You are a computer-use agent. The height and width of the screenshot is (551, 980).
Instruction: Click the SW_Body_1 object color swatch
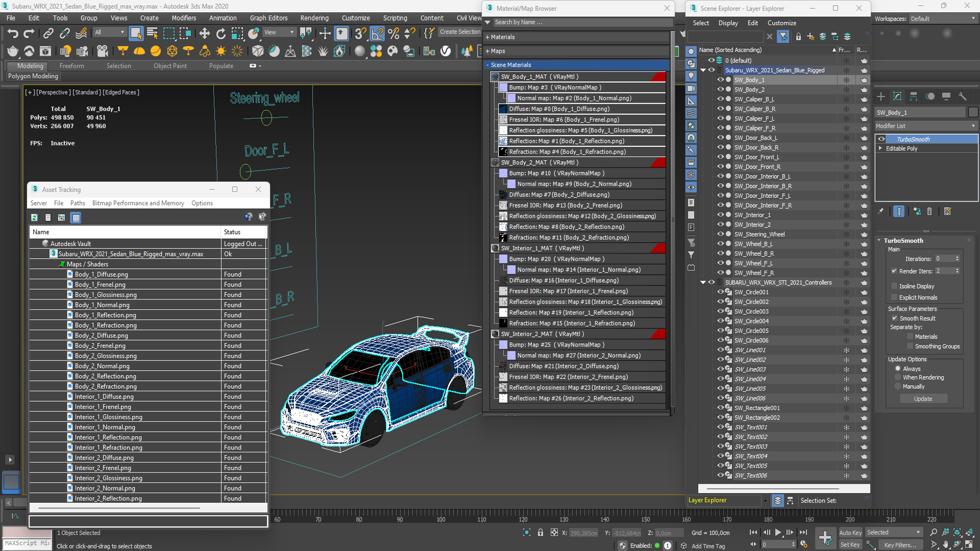pos(973,113)
